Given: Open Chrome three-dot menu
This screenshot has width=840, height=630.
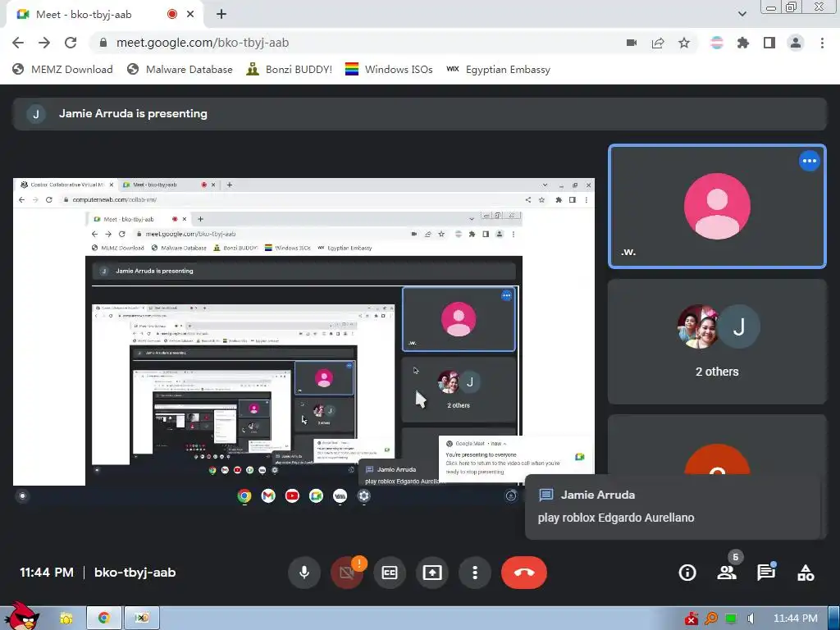Looking at the screenshot, I should pos(822,43).
